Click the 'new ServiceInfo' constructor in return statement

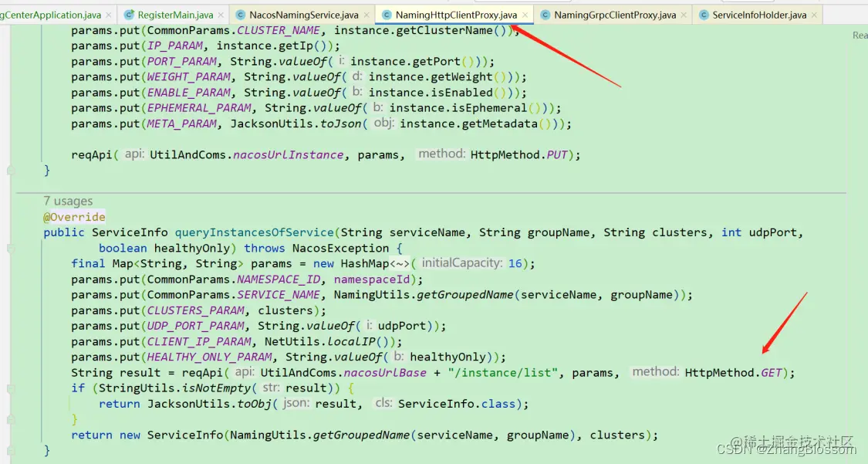click(171, 435)
